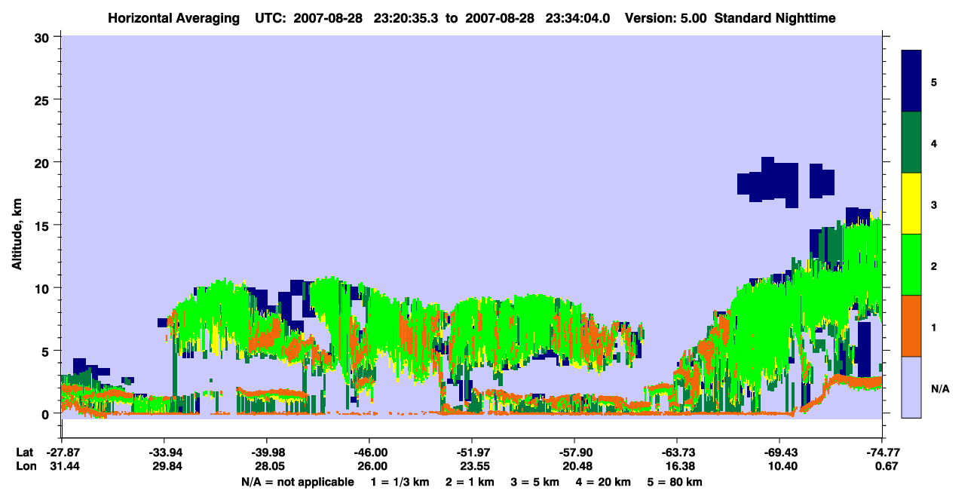Click latitude value -74.77
This screenshot has height=503, width=980.
[882, 452]
